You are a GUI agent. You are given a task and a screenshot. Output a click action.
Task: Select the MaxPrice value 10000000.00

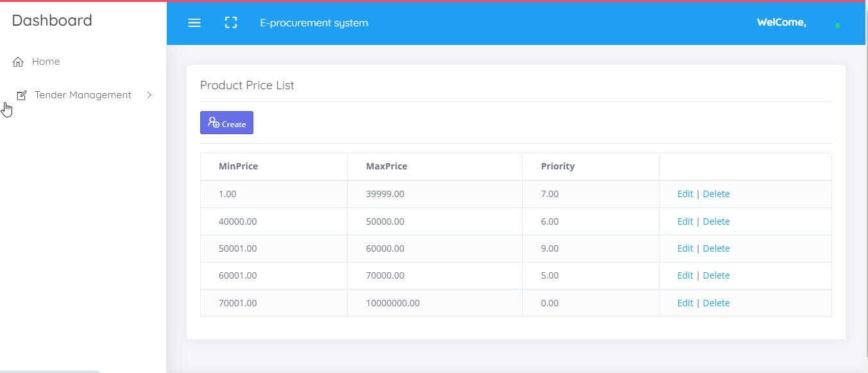[393, 303]
